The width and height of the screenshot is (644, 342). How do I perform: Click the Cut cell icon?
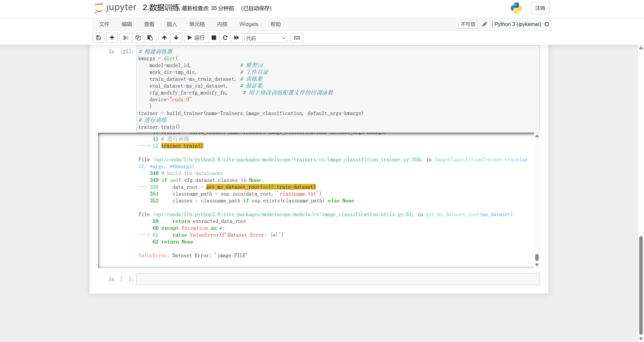126,37
